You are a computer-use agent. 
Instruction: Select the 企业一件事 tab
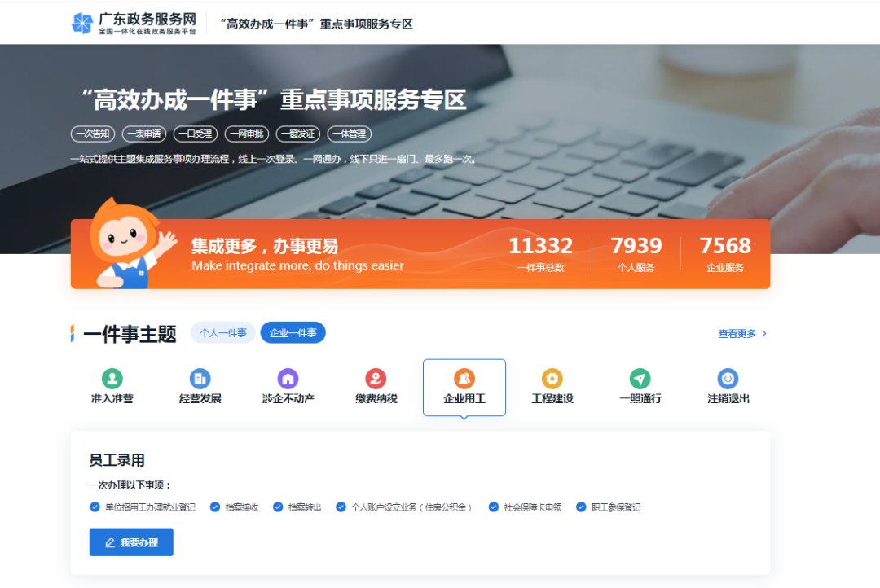tap(293, 332)
